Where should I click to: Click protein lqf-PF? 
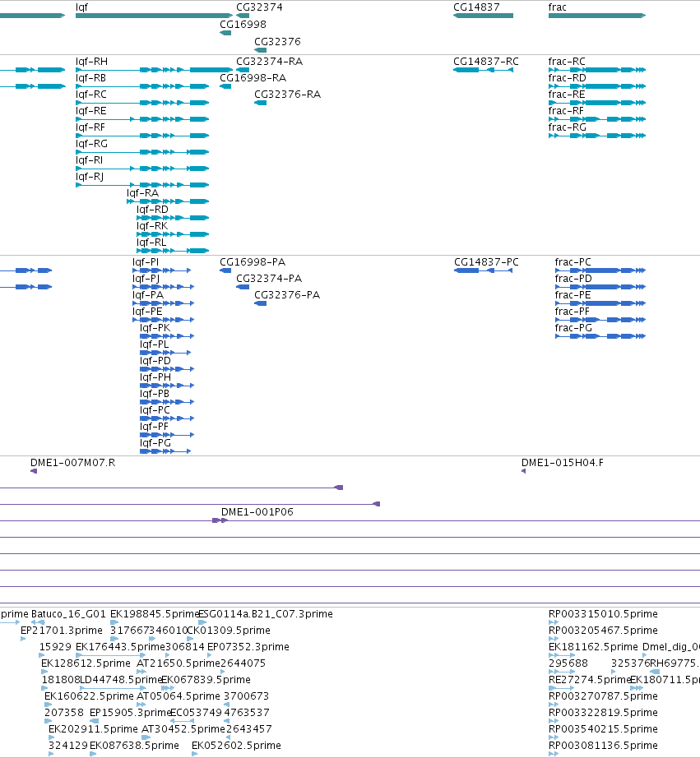167,435
